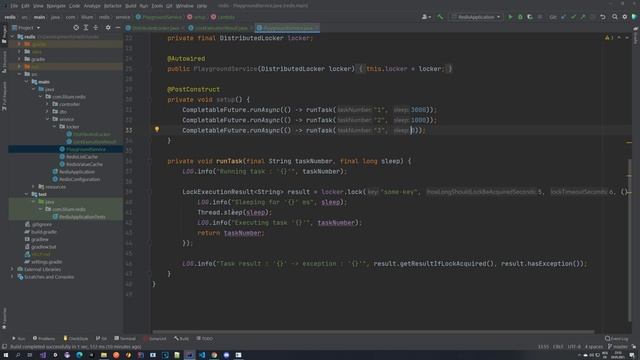Open the Git tool window tab
The image size is (640, 360).
(x=101, y=338)
